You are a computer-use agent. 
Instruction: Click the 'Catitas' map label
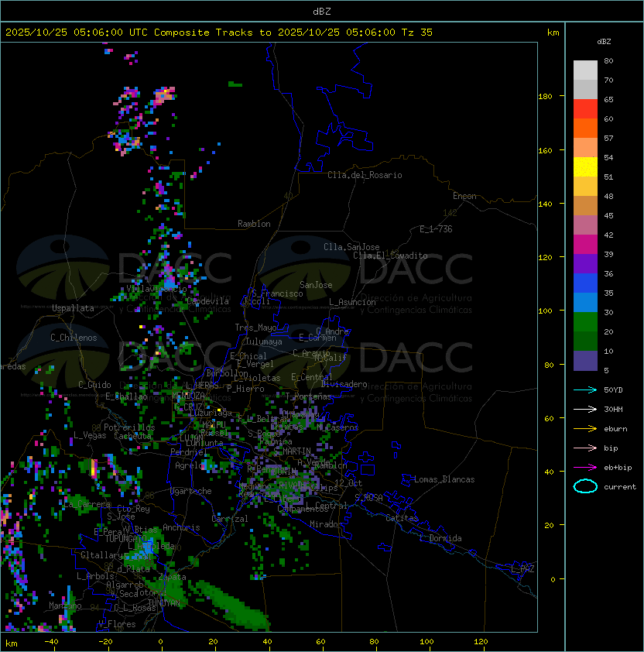click(x=402, y=518)
